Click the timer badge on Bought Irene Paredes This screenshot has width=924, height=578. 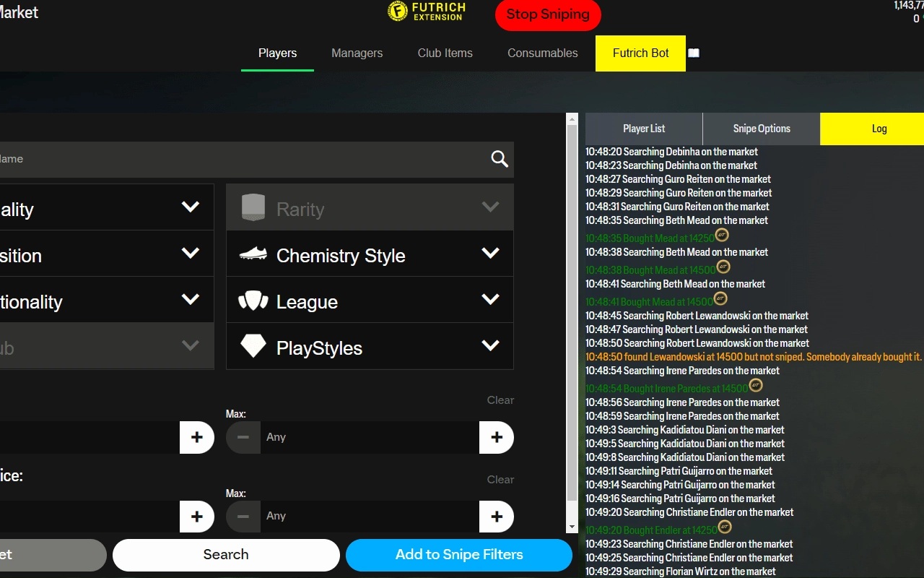coord(755,386)
